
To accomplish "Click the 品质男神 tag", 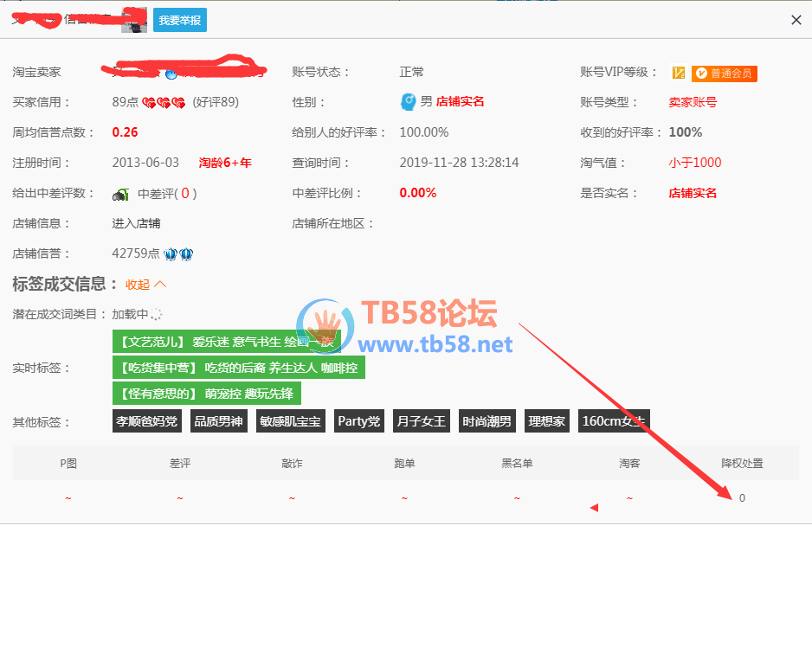I will pyautogui.click(x=218, y=421).
